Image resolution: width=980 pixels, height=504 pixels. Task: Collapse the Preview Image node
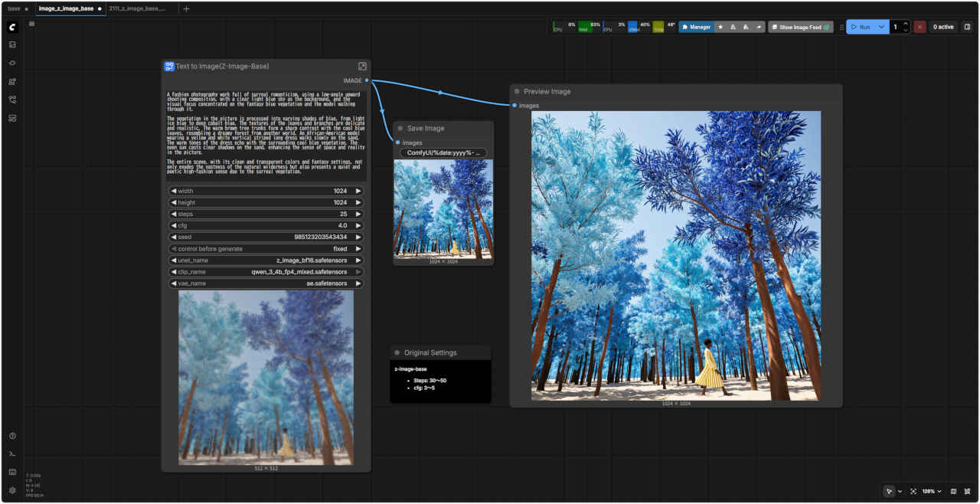(x=517, y=91)
